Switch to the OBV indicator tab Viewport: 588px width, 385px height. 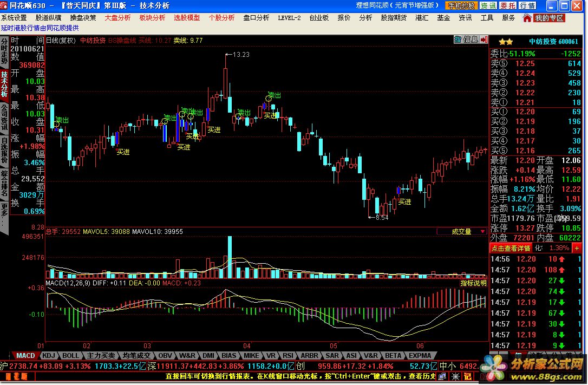tap(165, 355)
